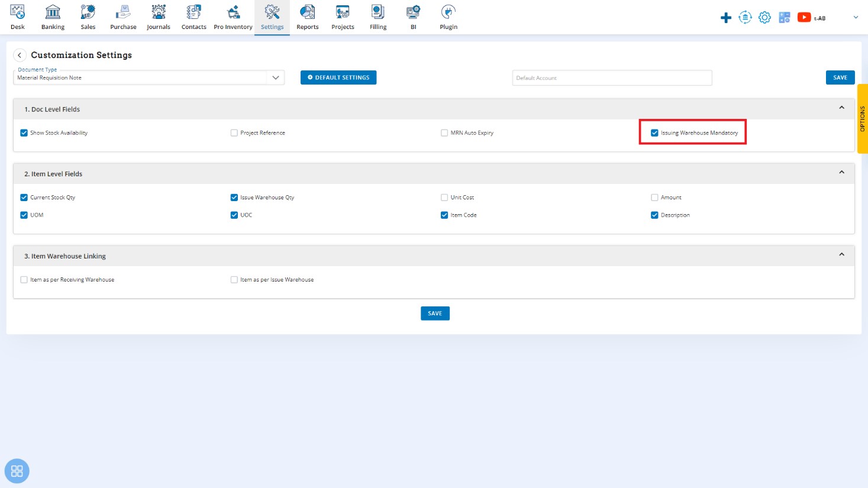The image size is (868, 488).
Task: Click the t-AB account label
Action: point(819,18)
